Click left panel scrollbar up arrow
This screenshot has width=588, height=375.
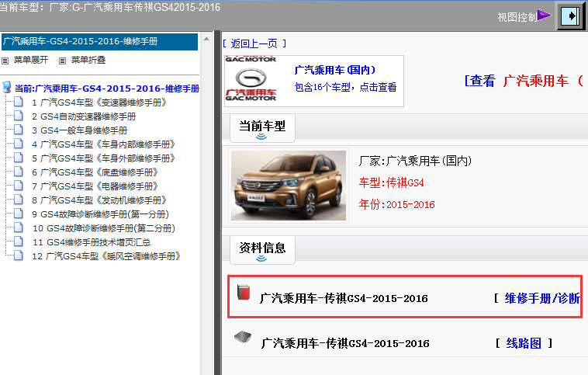pos(206,39)
